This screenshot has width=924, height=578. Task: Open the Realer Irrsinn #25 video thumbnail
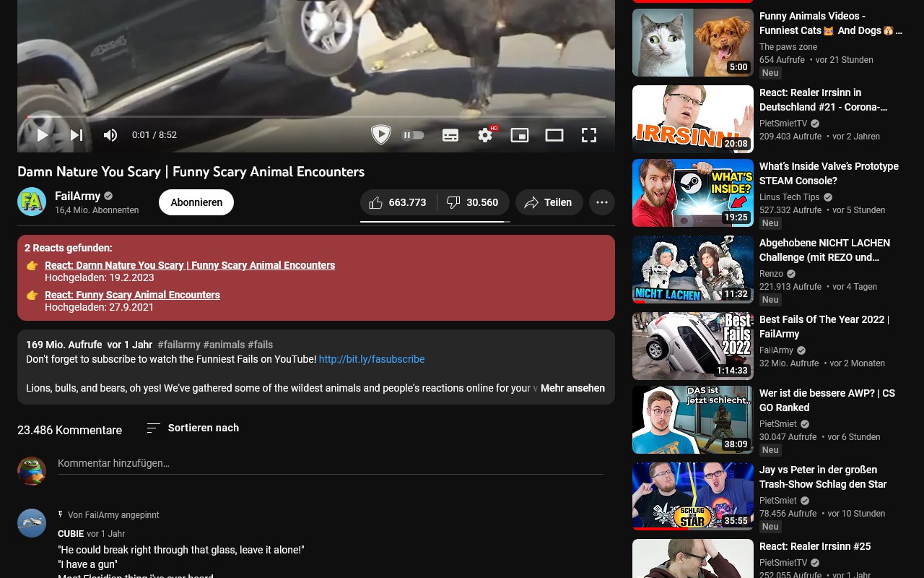[x=693, y=558]
